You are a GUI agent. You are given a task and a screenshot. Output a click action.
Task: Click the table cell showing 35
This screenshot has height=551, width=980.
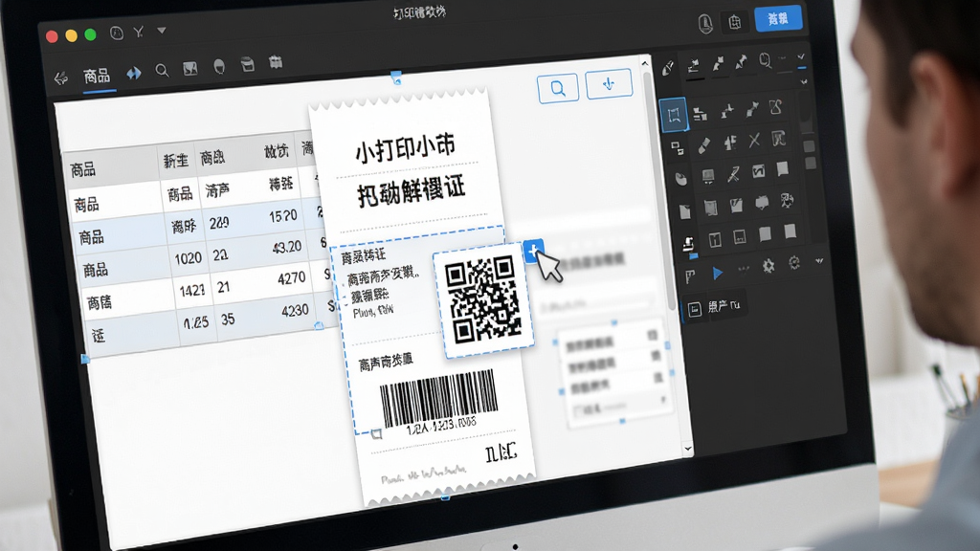[228, 320]
